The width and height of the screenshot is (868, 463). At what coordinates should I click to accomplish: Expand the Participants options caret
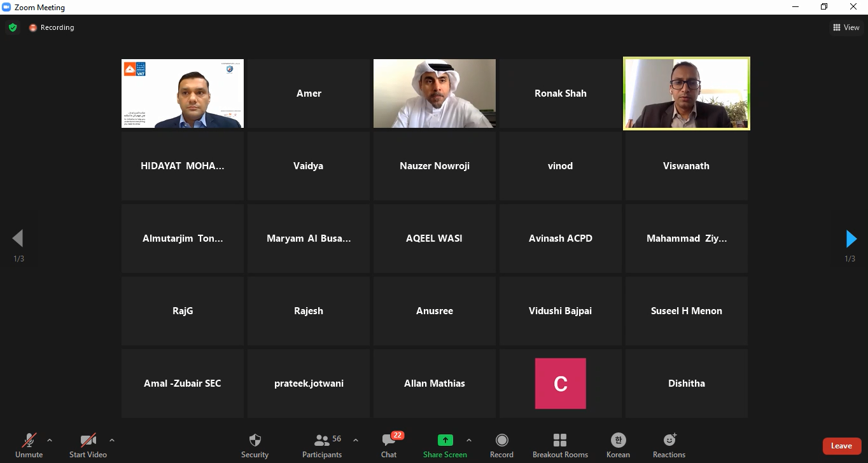tap(356, 440)
